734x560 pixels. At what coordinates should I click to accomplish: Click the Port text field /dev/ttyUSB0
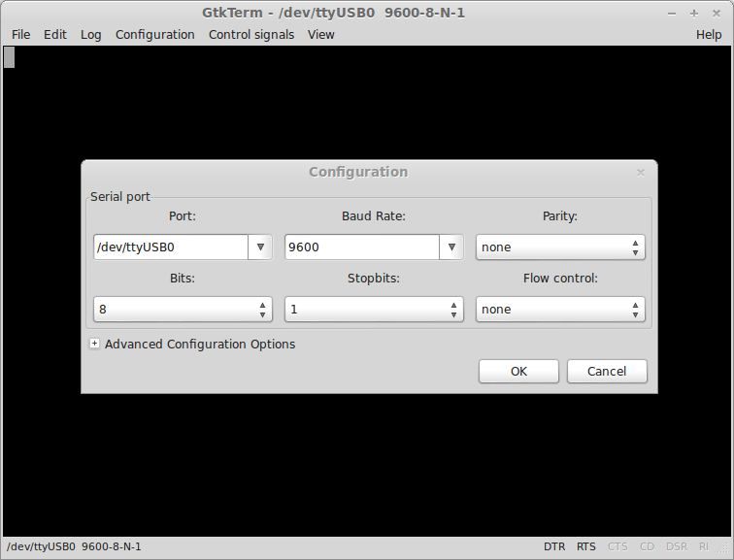click(171, 247)
